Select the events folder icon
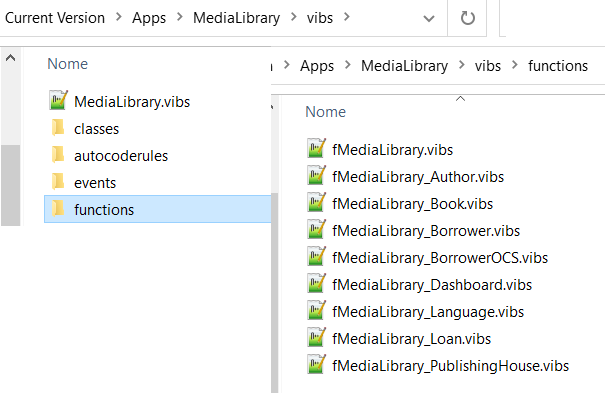Image resolution: width=605 pixels, height=393 pixels. pos(58,182)
